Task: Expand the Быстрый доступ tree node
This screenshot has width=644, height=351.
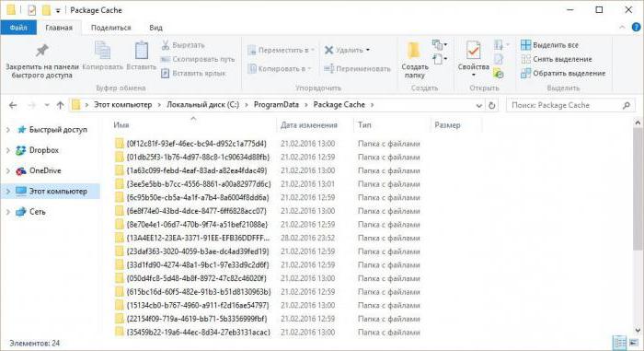Action: [x=7, y=130]
